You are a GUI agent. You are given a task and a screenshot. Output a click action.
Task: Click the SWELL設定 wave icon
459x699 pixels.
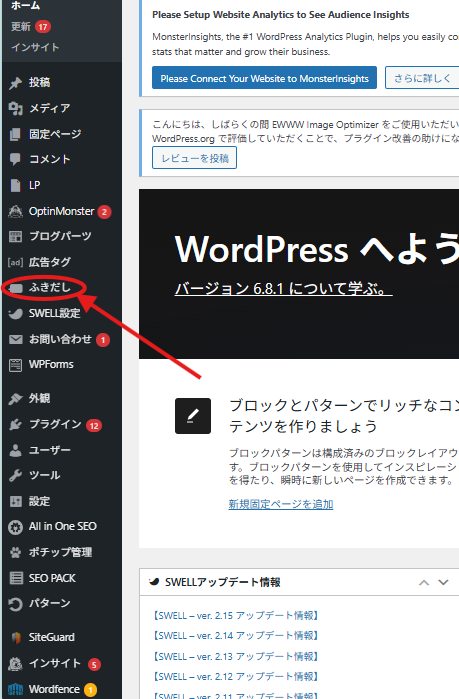pos(16,313)
